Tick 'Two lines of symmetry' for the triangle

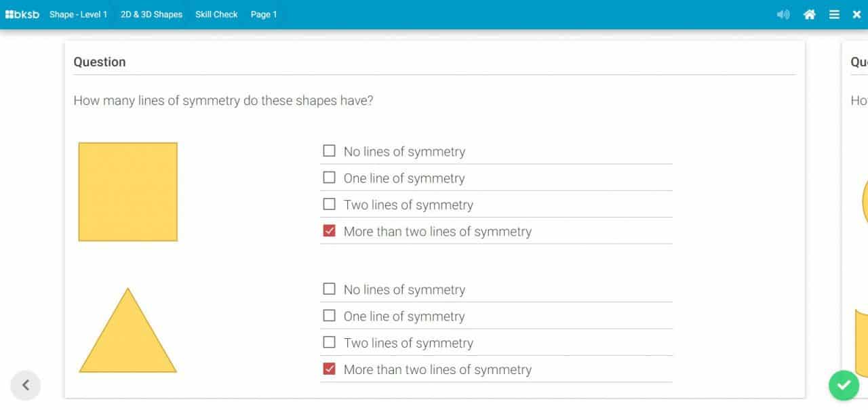click(x=330, y=342)
